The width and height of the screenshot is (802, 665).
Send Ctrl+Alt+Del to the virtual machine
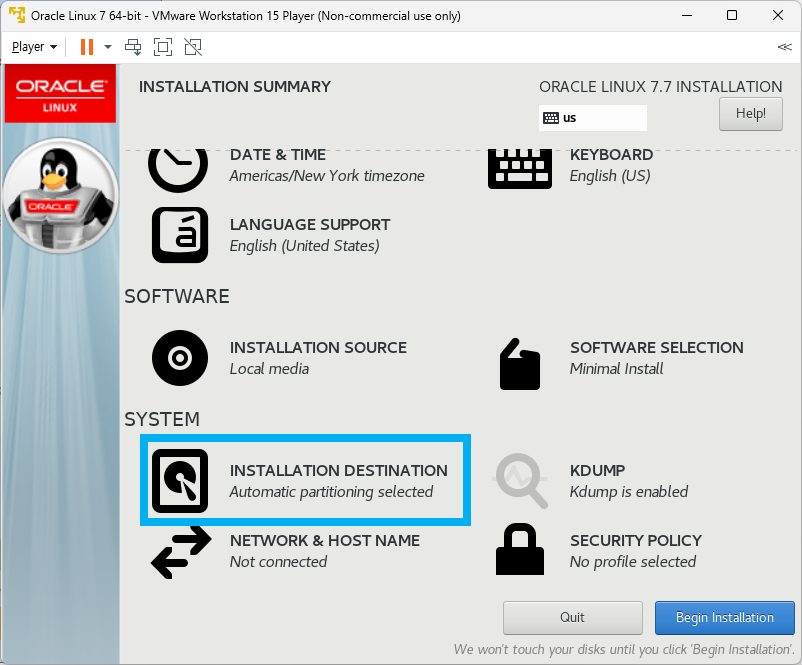(x=133, y=47)
